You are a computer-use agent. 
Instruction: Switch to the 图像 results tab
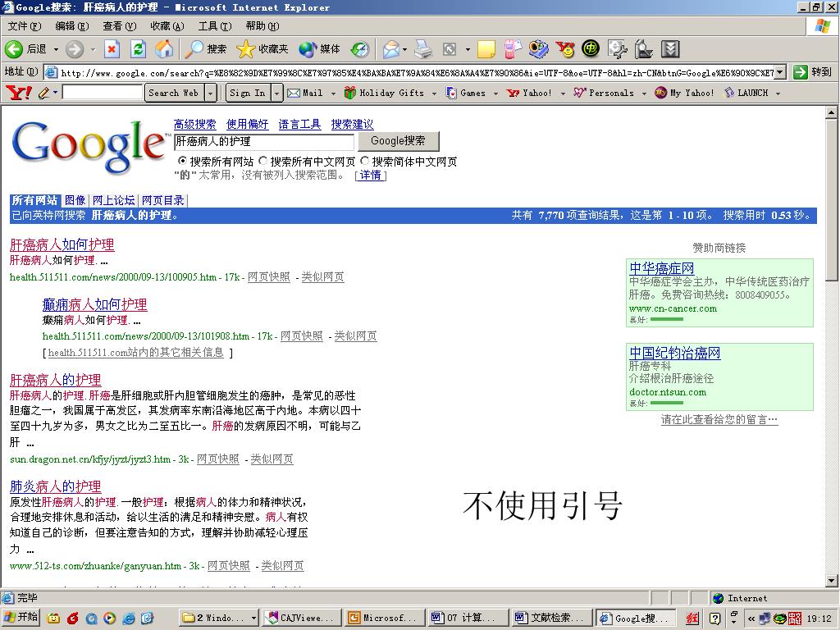75,200
